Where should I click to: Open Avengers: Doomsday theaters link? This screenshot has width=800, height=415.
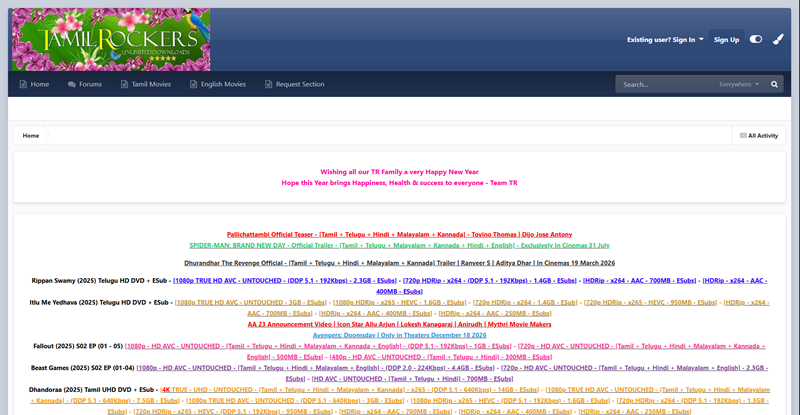(399, 335)
